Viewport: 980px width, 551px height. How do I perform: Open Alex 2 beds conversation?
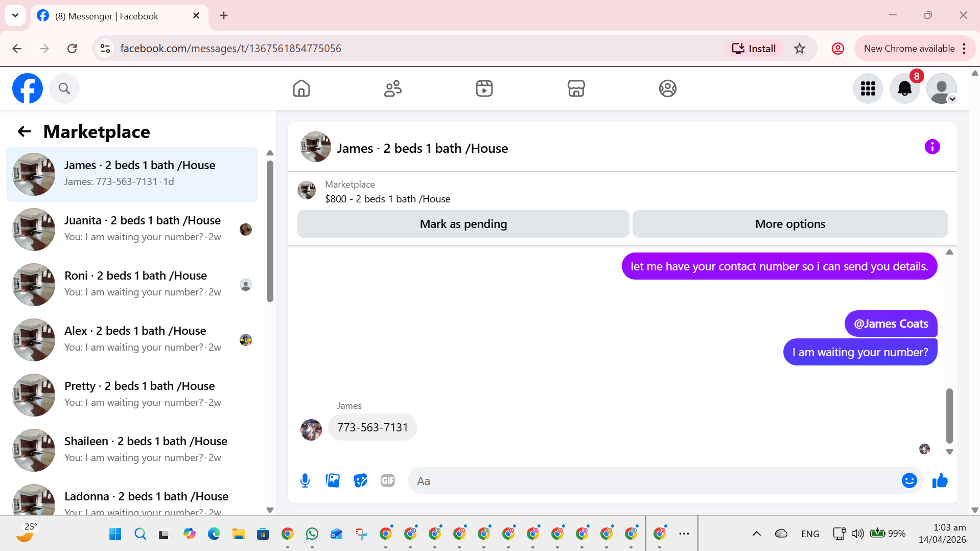[x=132, y=339]
